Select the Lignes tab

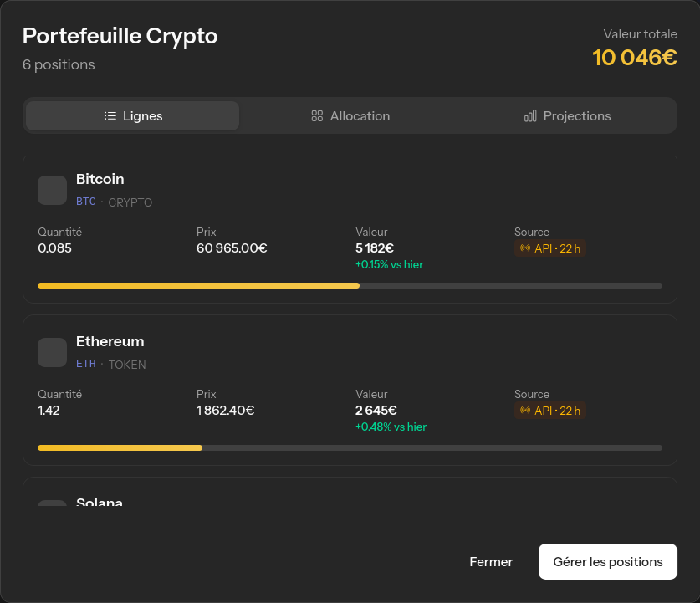coord(131,116)
